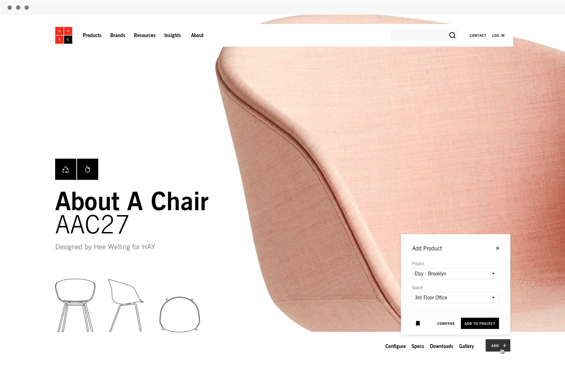Switch to the Specs tab

point(418,346)
